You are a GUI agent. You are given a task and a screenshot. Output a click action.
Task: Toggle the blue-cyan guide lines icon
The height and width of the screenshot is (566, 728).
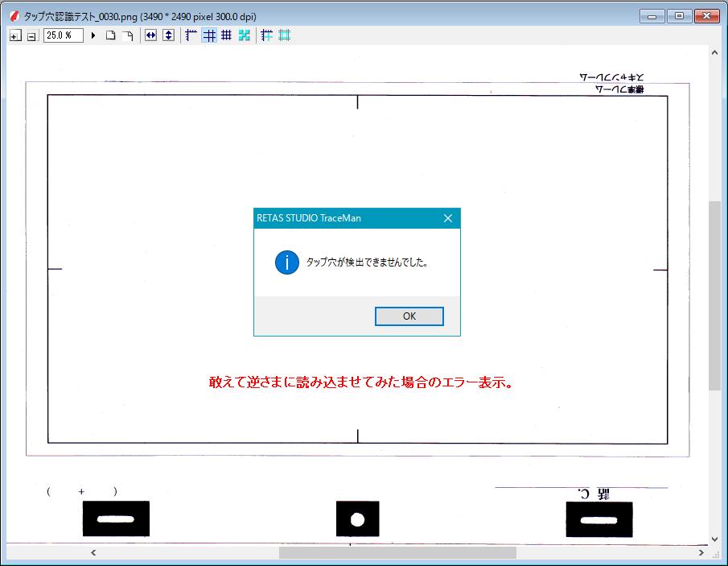point(267,35)
